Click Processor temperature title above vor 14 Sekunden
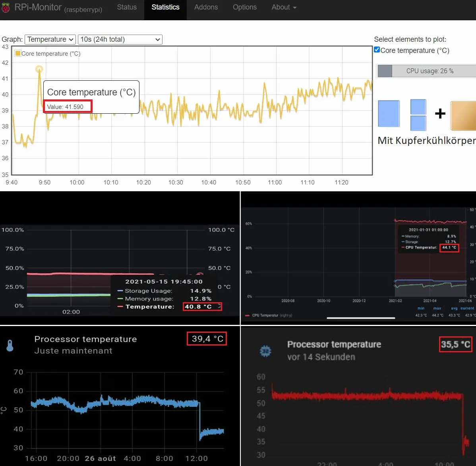 334,344
